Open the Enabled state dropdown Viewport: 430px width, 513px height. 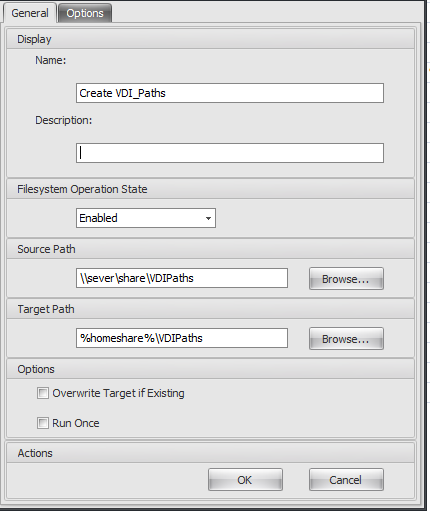[x=146, y=218]
